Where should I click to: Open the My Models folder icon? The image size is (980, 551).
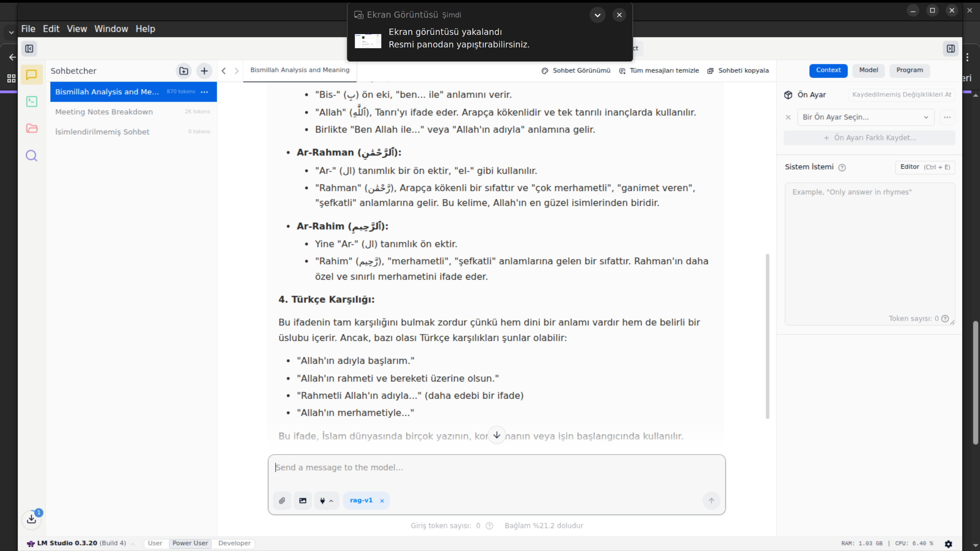pyautogui.click(x=31, y=128)
